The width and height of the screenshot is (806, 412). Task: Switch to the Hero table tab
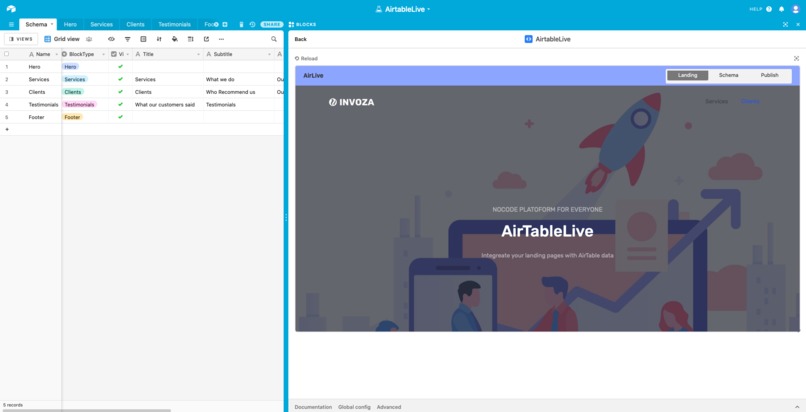[x=70, y=25]
